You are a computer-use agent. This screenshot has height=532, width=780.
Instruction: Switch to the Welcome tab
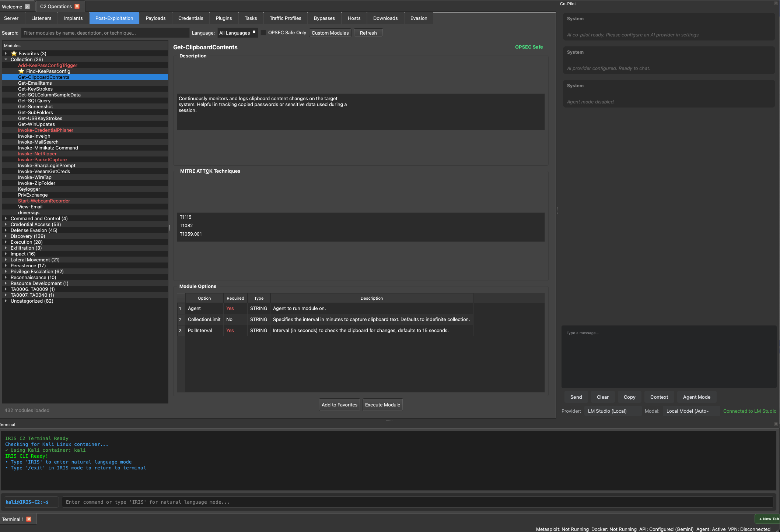point(12,7)
